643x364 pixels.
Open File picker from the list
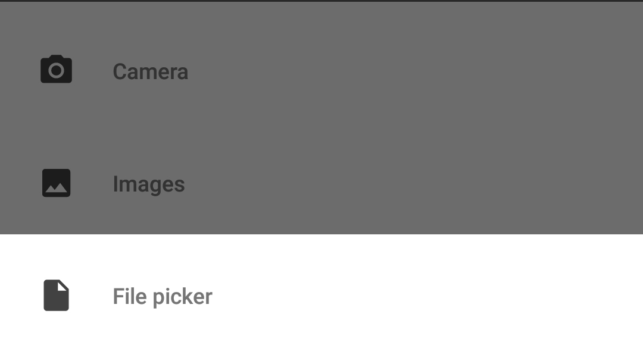tap(321, 295)
